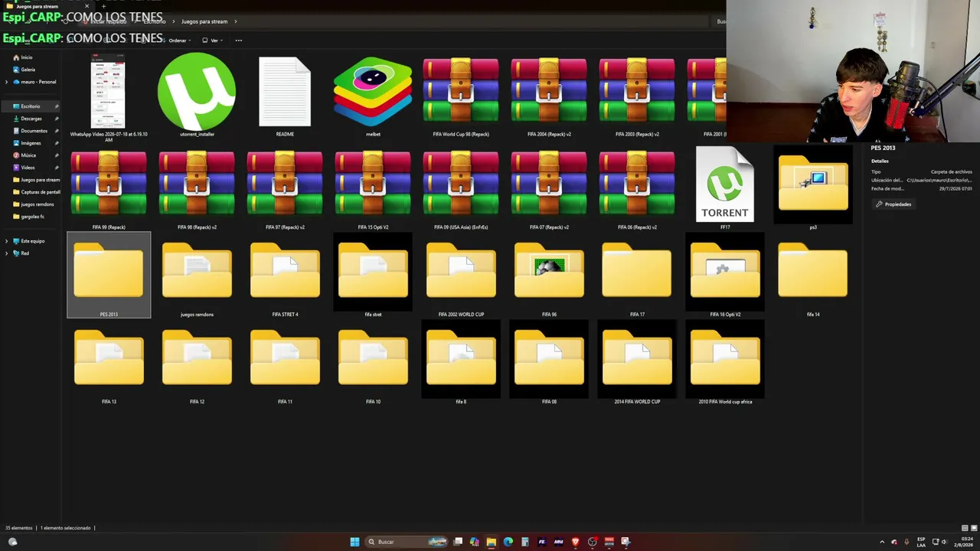This screenshot has height=551, width=980.
Task: Open Galería in the sidebar
Action: [28, 70]
